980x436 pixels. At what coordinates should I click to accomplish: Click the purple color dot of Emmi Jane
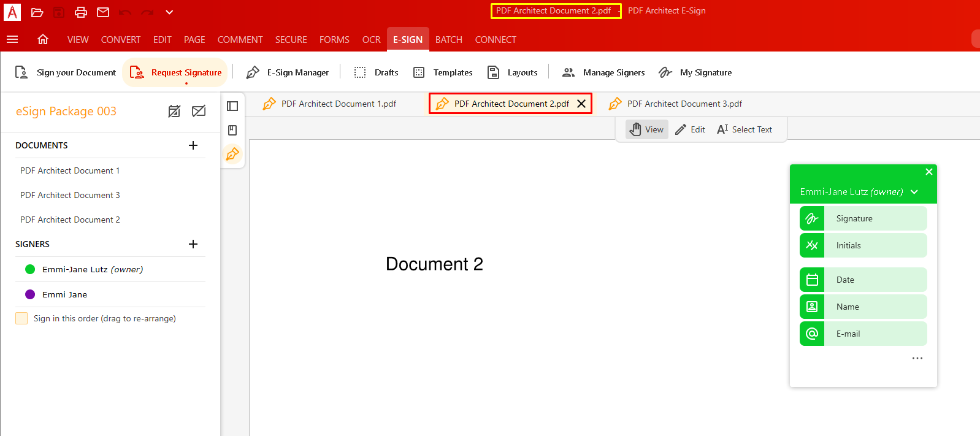(30, 294)
